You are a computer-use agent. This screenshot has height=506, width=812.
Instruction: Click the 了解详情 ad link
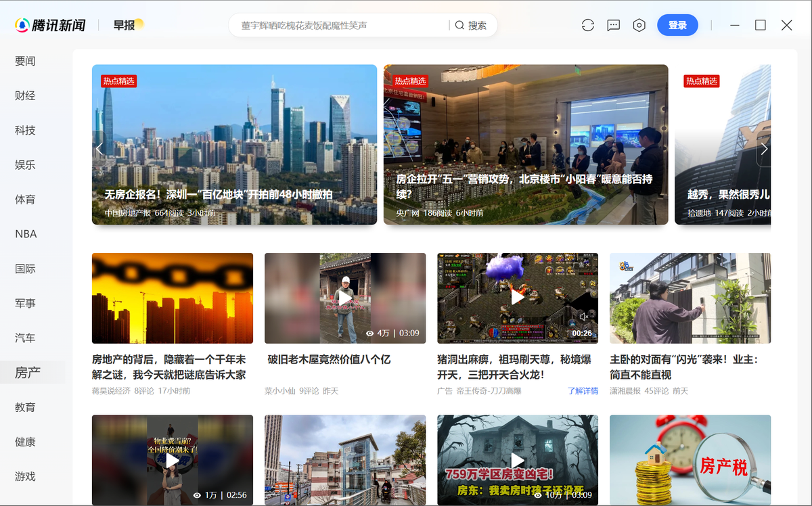(x=583, y=391)
